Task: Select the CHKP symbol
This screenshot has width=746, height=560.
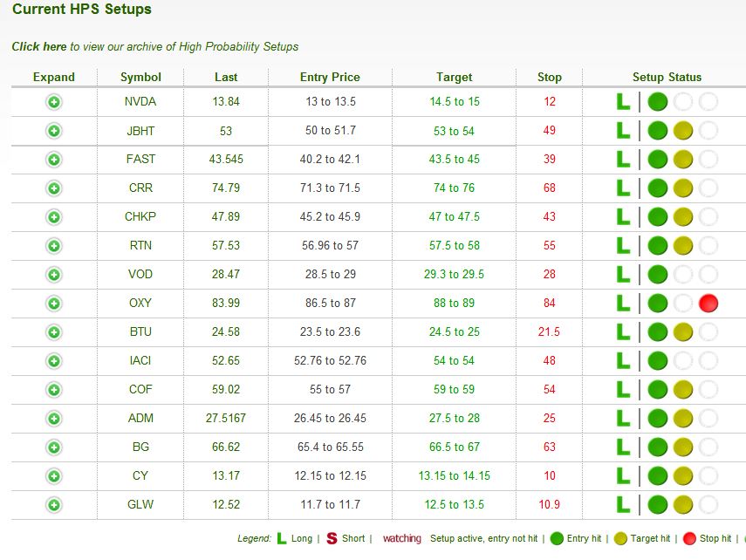Action: tap(140, 217)
